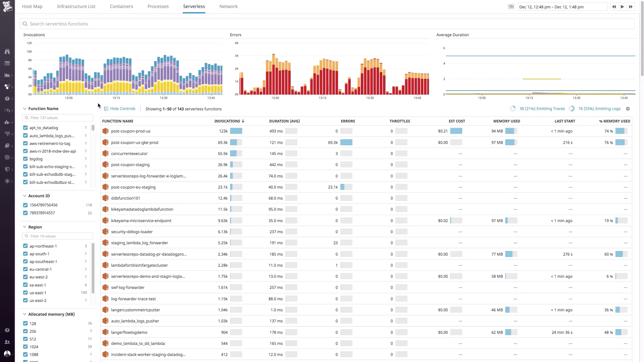Disable account ID 1564789756456 filter
The width and height of the screenshot is (644, 362).
(x=26, y=205)
